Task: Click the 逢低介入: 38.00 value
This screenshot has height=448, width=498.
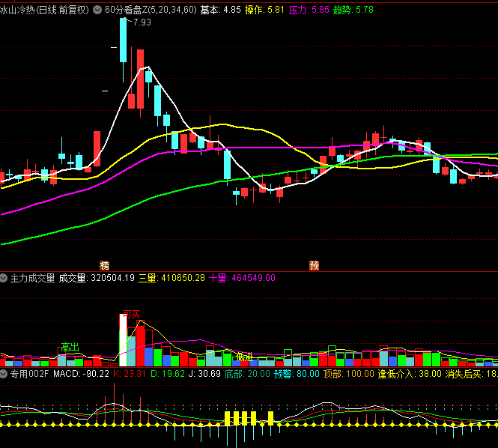Action: point(410,374)
